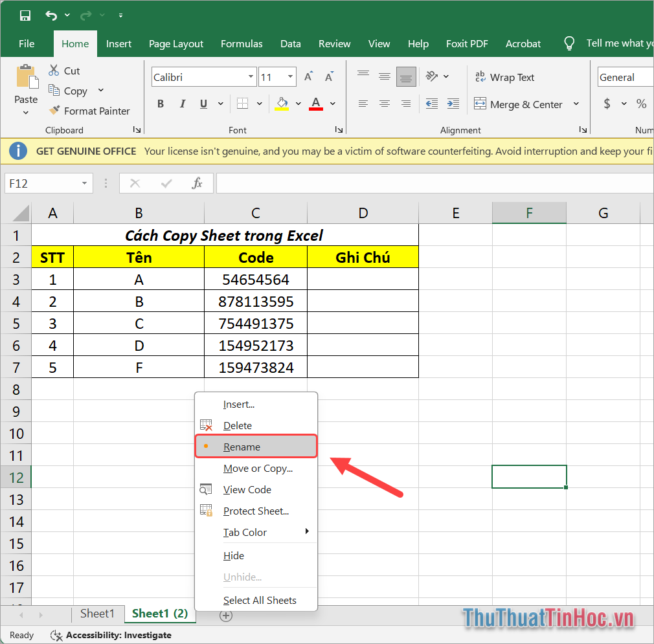Choose View Code in context menu
Image resolution: width=654 pixels, height=644 pixels.
click(x=256, y=489)
